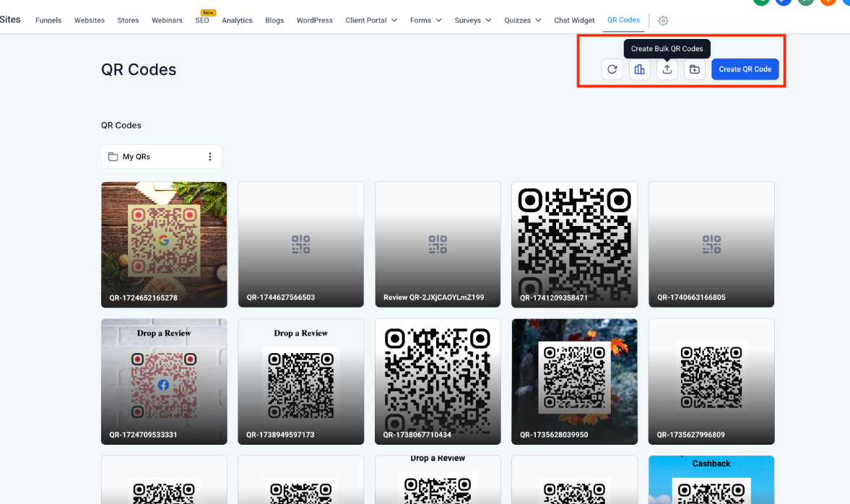Click the Review QR-2JXjCAOYLmZ199 placeholder QR icon

tap(438, 244)
